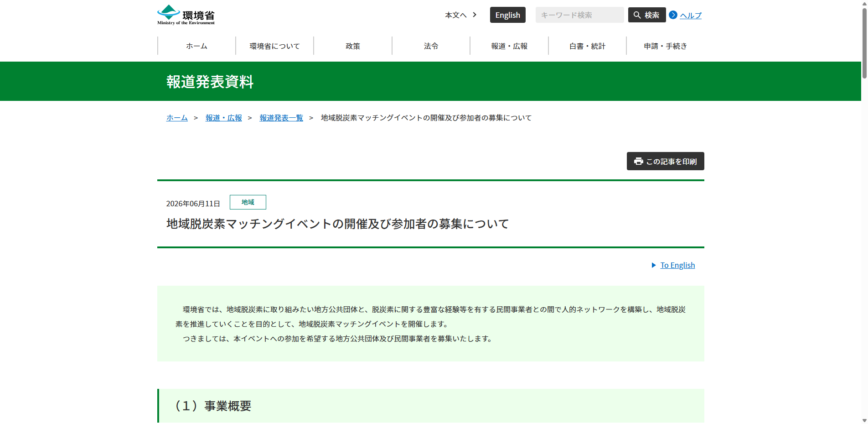868x424 pixels.
Task: Click the 報道発表資料 banner heading
Action: pos(210,82)
